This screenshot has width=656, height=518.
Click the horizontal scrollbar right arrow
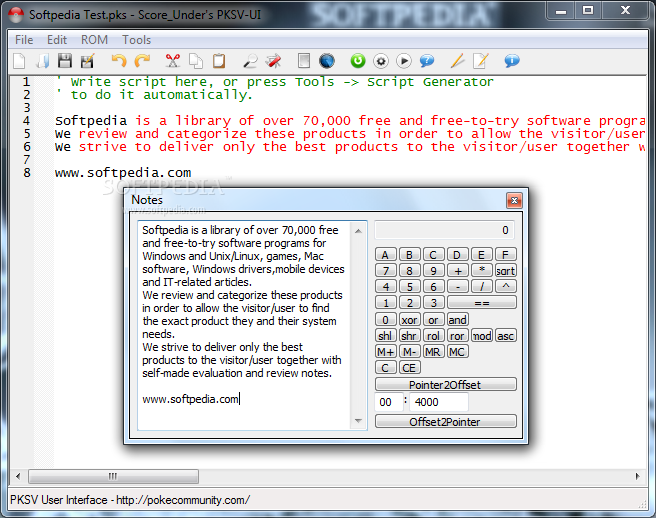tap(638, 476)
